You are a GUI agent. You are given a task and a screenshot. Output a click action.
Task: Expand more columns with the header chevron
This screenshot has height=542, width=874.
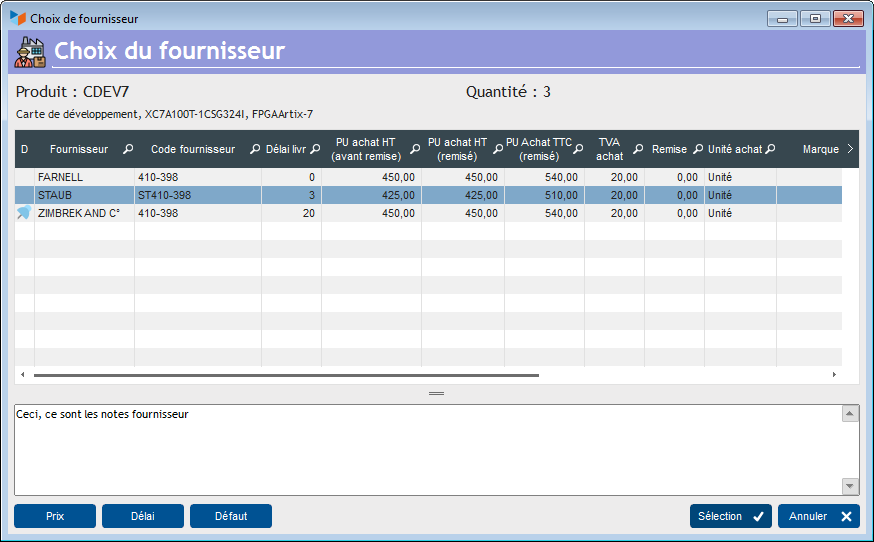pos(849,149)
